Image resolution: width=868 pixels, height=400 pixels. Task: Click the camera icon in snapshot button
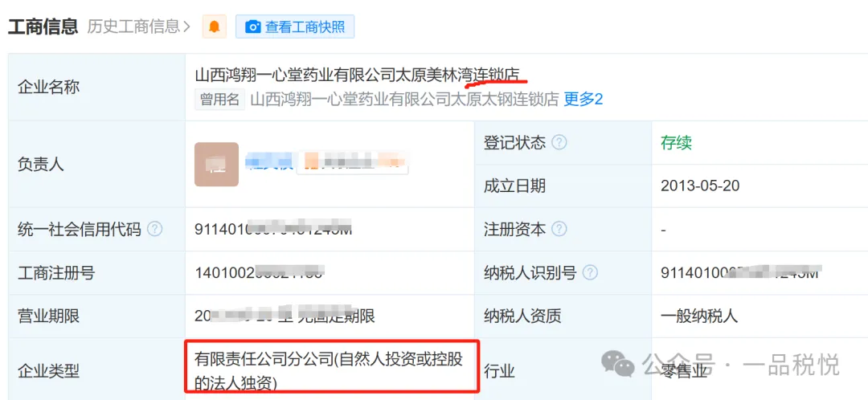253,27
